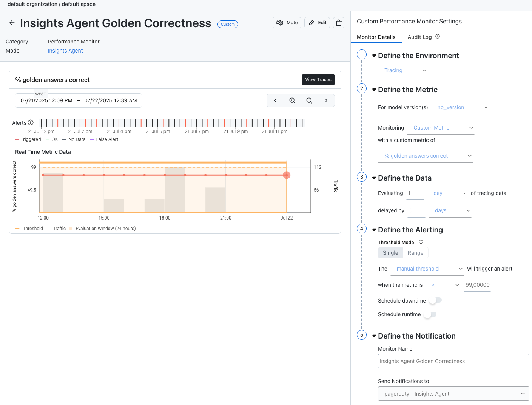
Task: Click the View Traces button
Action: click(318, 79)
